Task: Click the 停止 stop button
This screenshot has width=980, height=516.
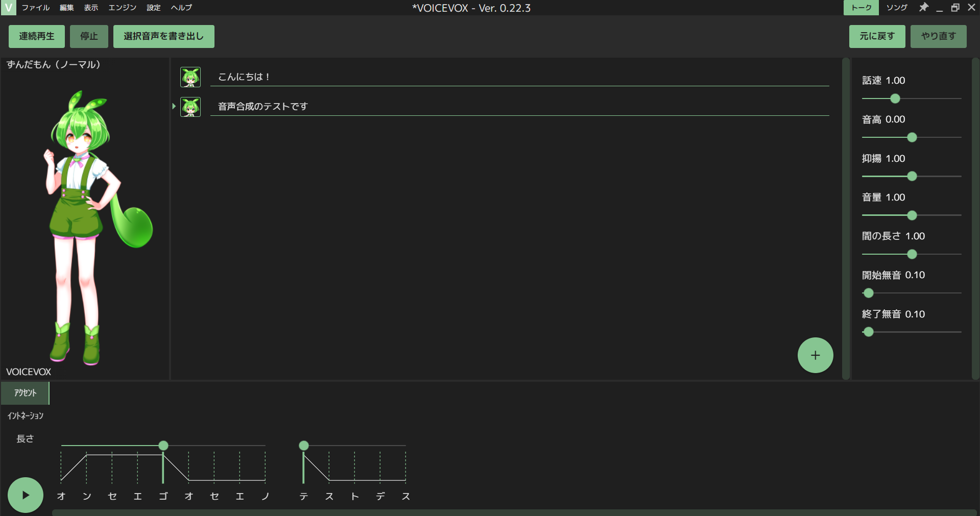Action: 89,36
